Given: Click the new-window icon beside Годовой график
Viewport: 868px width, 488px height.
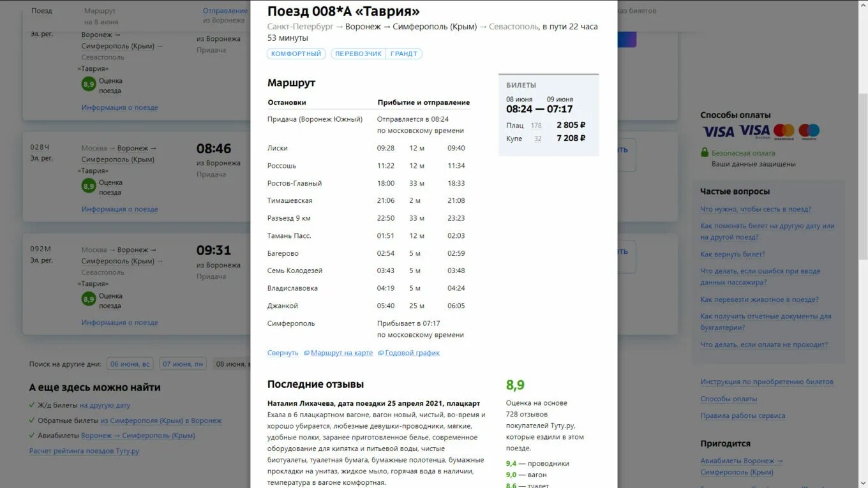Looking at the screenshot, I should 381,353.
